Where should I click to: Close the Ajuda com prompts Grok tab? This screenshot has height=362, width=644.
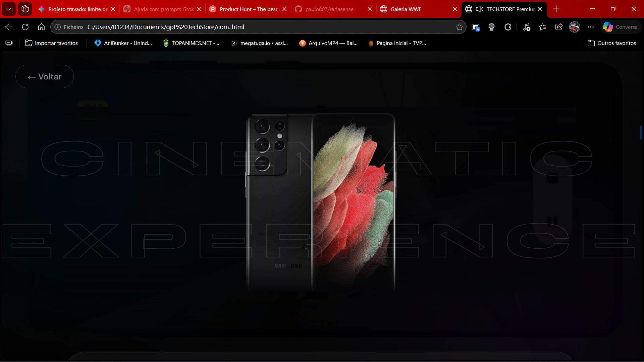[x=199, y=9]
